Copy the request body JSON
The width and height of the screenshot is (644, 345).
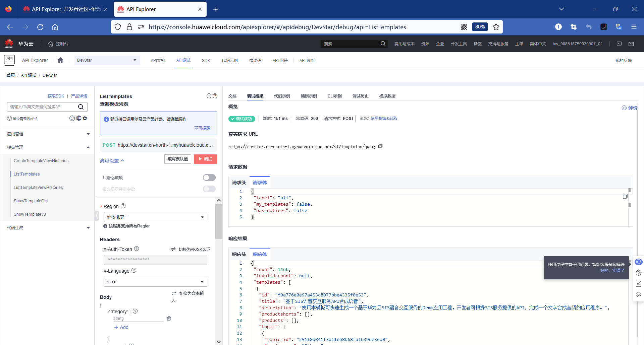tap(625, 196)
